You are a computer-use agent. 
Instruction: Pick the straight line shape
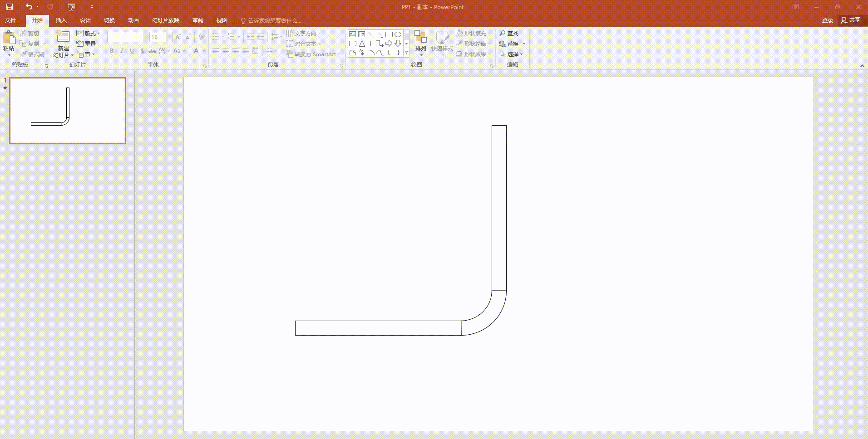[370, 34]
